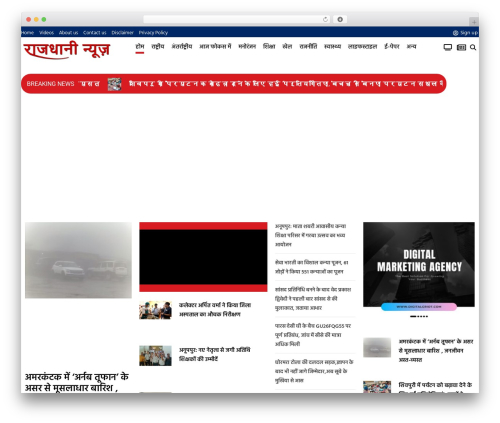Viewport: 500px width, 423px height.
Task: Open the आज फोकस में navigation item
Action: click(215, 47)
